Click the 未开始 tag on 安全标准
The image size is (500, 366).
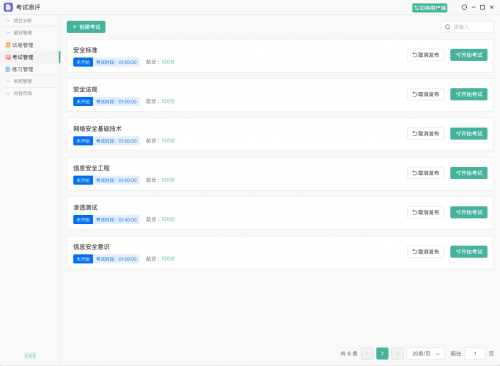pyautogui.click(x=83, y=62)
